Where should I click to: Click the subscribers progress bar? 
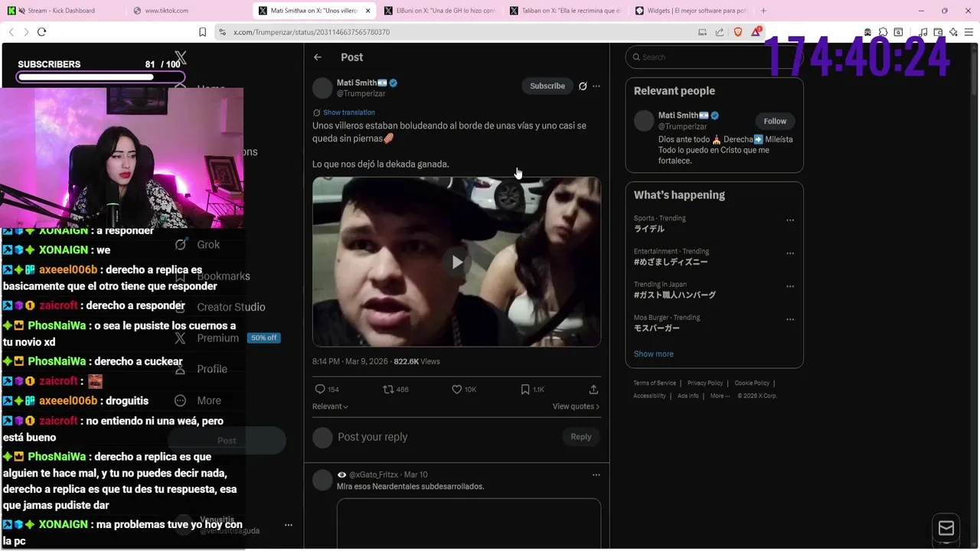click(100, 77)
